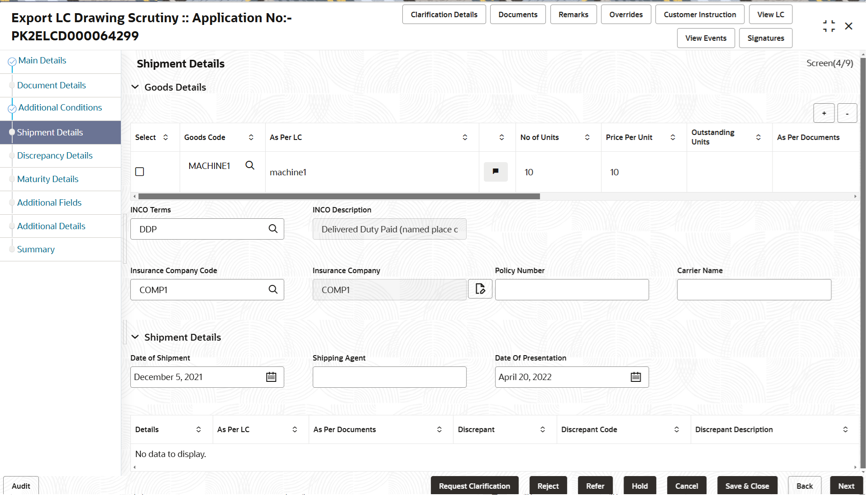Click the flag icon beside machine1 description

[x=496, y=172]
